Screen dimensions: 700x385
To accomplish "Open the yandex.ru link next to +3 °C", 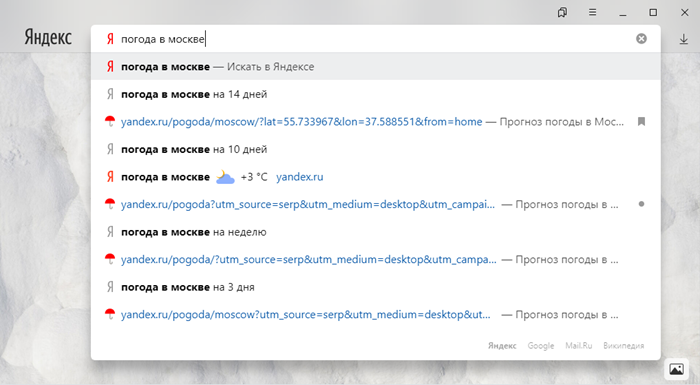I will coord(300,177).
